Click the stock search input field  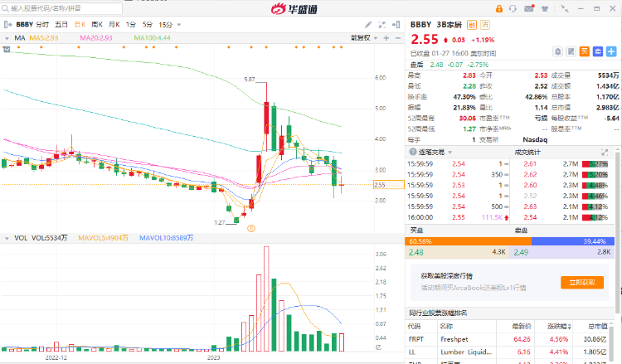tap(61, 8)
